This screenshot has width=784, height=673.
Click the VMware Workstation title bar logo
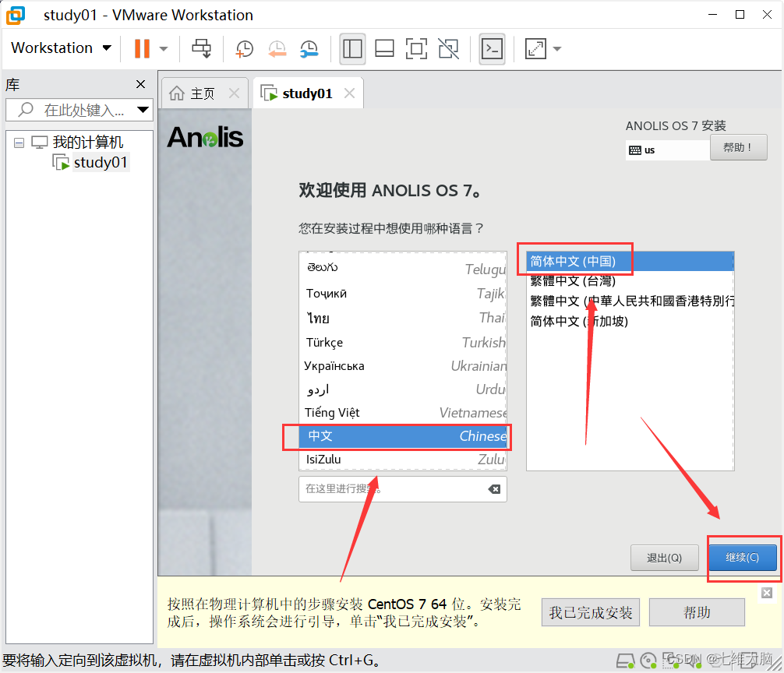[16, 15]
